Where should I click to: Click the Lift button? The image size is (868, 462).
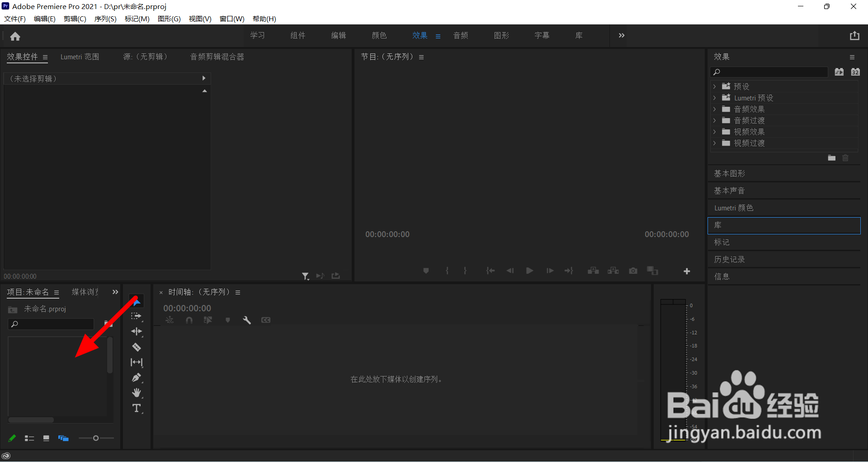(593, 271)
